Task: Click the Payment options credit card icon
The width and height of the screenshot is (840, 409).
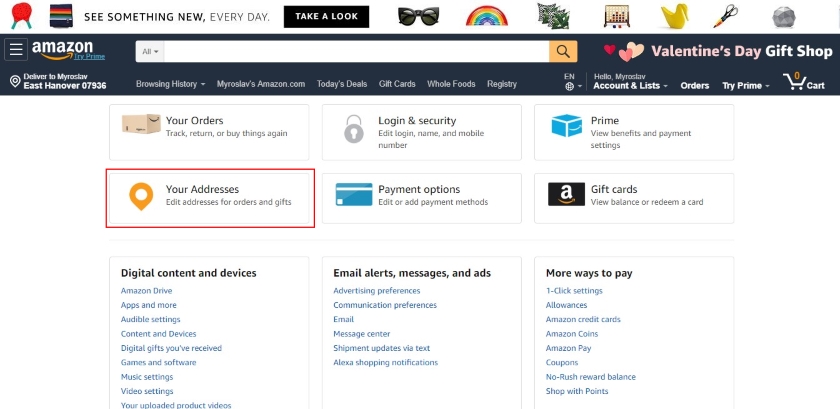Action: [x=354, y=195]
